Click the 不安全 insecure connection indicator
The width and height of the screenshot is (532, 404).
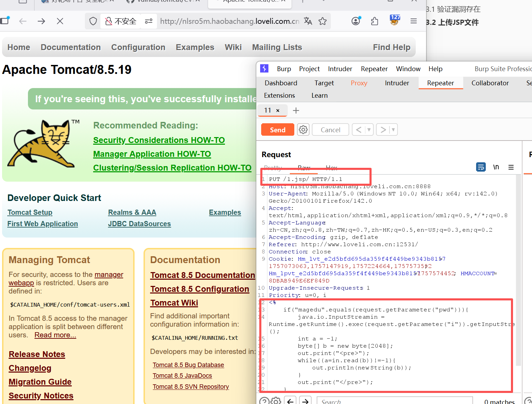pyautogui.click(x=121, y=21)
